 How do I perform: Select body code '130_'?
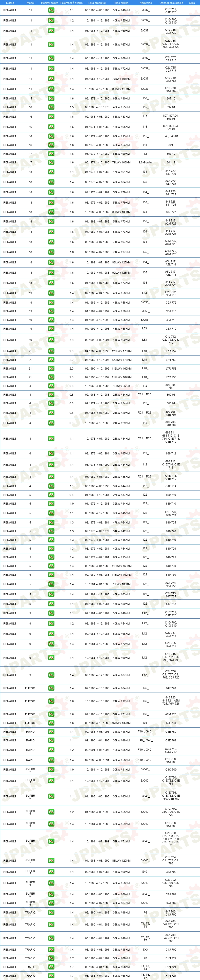[145, 98]
